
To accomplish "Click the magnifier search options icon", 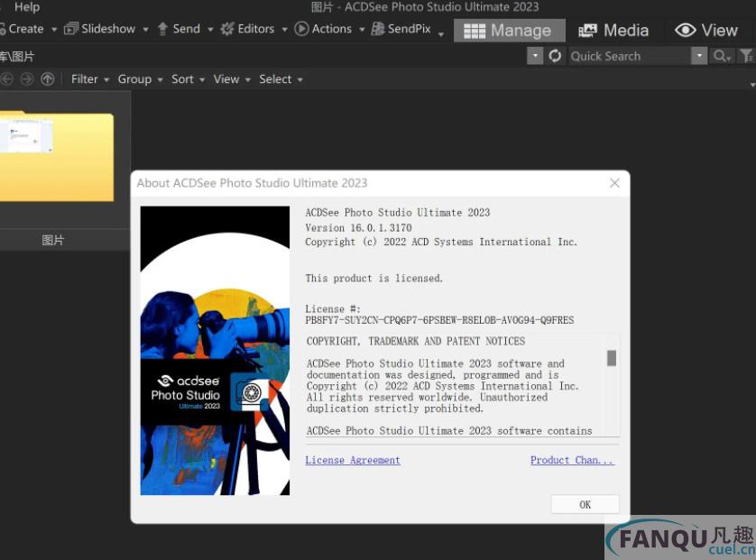I will 722,56.
